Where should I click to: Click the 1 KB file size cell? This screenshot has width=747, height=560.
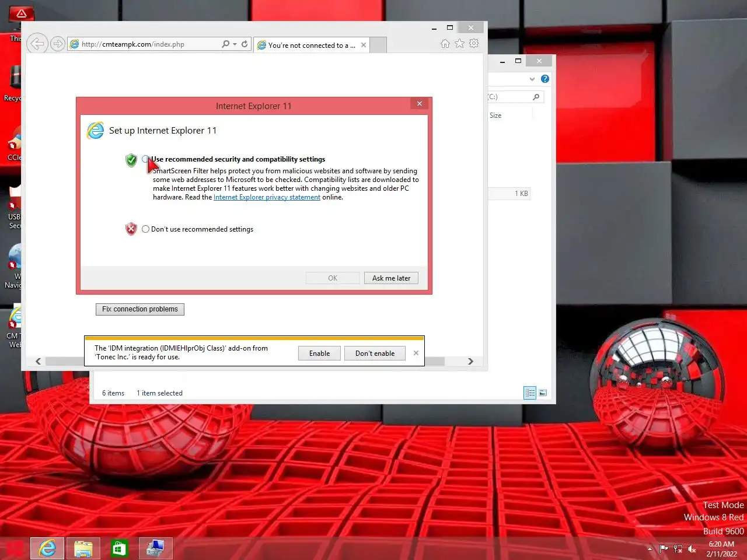click(521, 194)
